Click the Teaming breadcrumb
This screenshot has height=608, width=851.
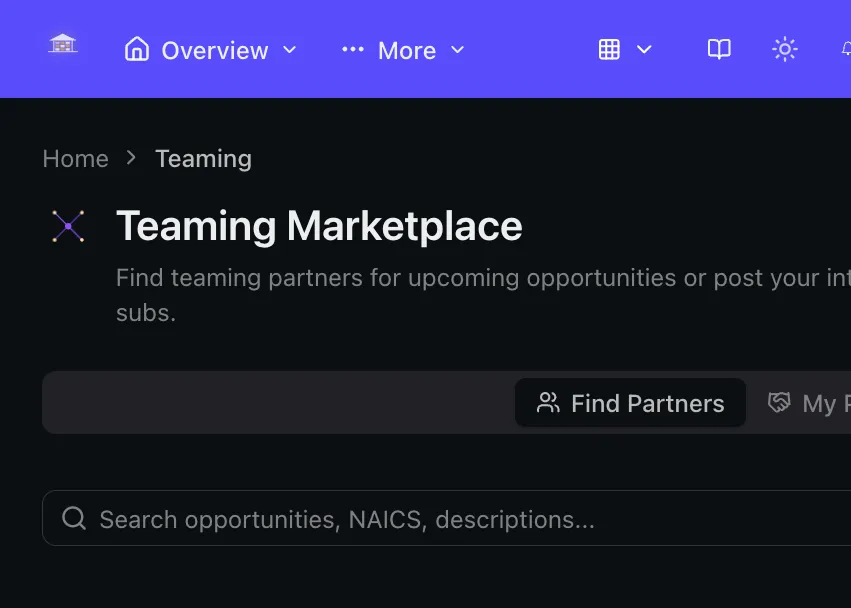[x=204, y=159]
